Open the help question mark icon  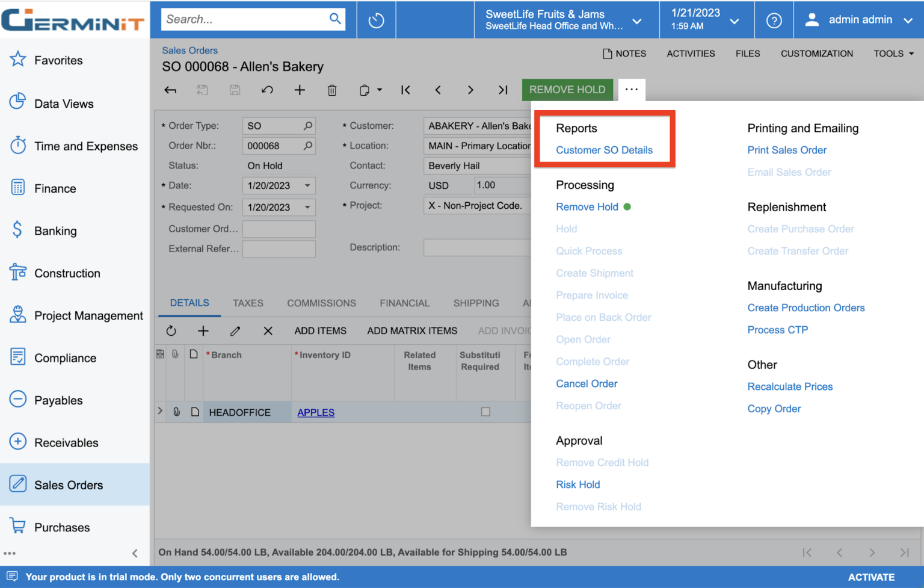[774, 20]
